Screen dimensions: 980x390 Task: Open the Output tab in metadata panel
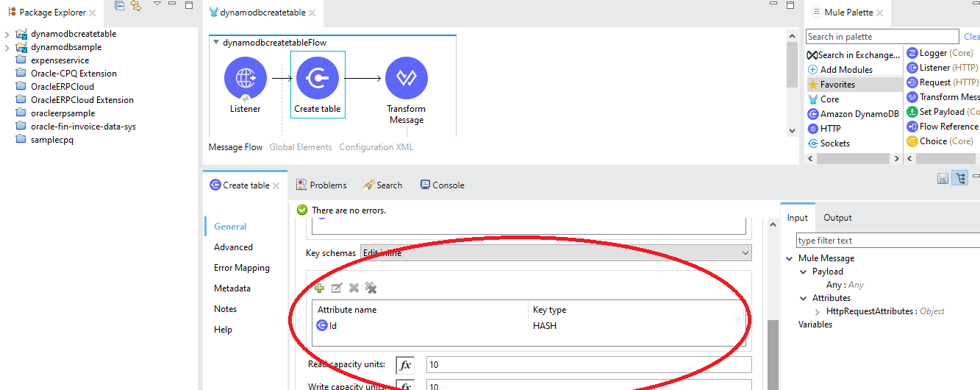[x=837, y=218]
